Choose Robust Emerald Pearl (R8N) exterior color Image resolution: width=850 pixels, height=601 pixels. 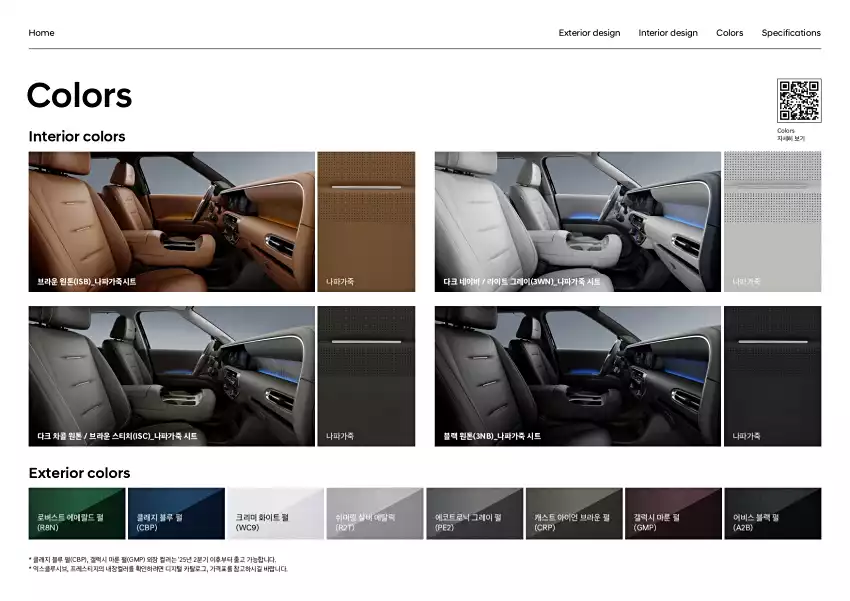coord(77,513)
